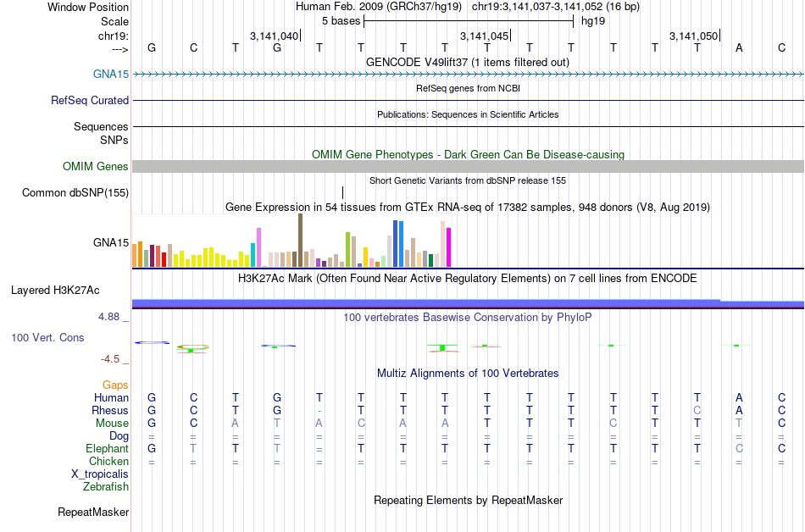The image size is (805, 532).
Task: Click the Gaps row label
Action: [115, 385]
